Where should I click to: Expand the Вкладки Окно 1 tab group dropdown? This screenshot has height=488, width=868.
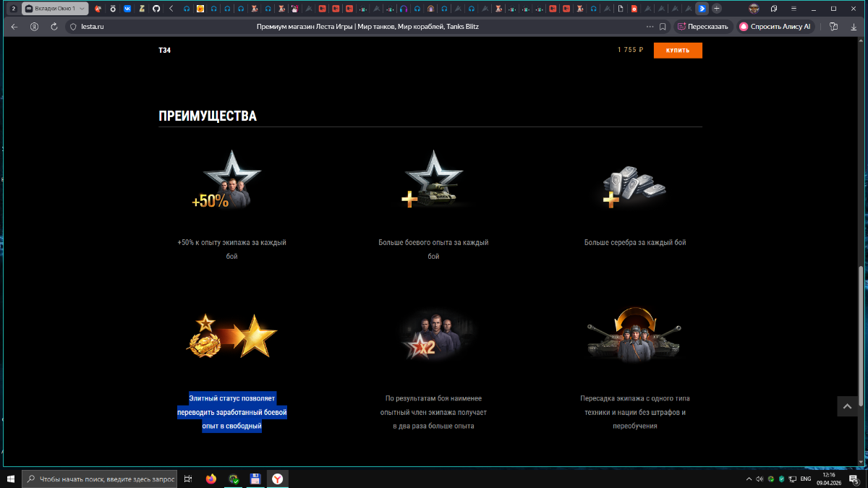81,9
